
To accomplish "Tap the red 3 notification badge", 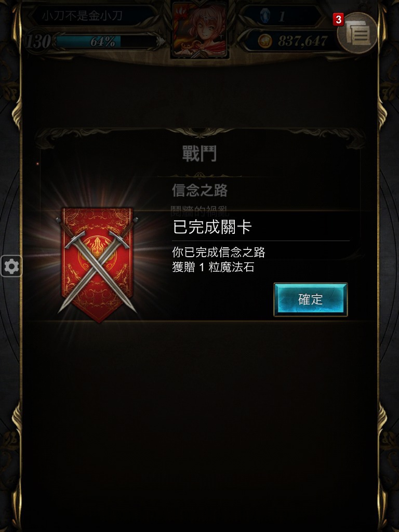I will [x=338, y=20].
